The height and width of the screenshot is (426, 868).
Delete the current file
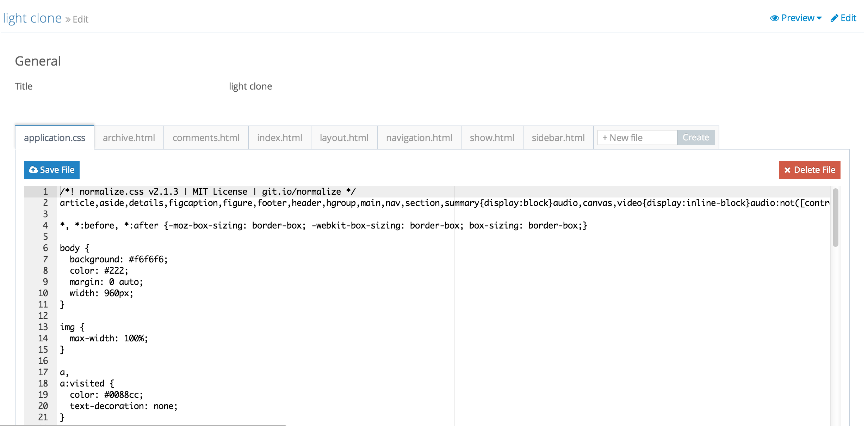point(810,170)
